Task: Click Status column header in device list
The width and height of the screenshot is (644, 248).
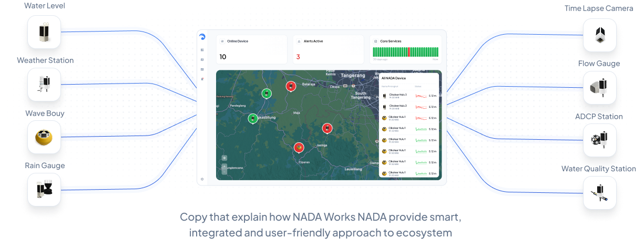Action: tap(418, 86)
